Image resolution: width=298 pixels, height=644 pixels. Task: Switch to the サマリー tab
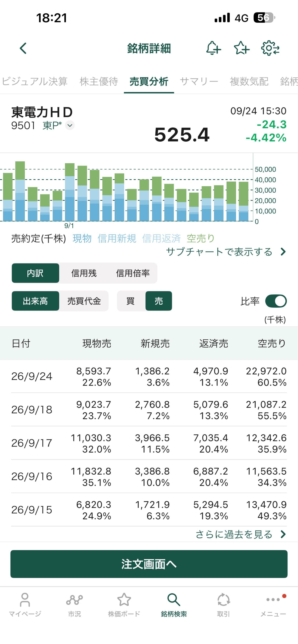pyautogui.click(x=199, y=81)
